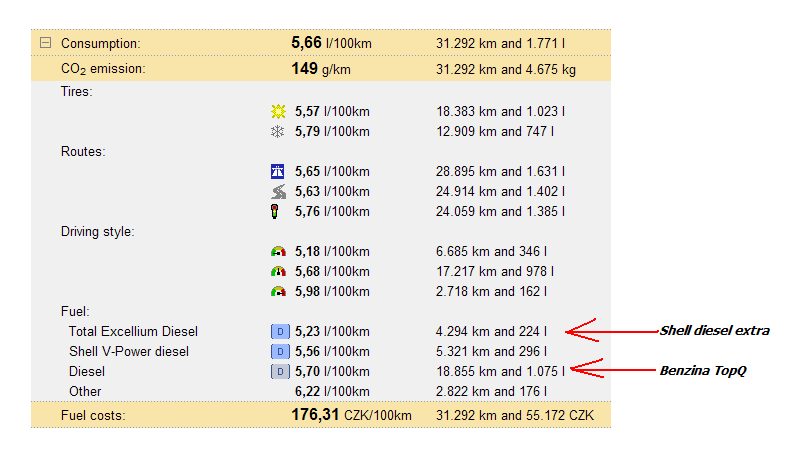The width and height of the screenshot is (806, 450).
Task: Click the CO2 emission header row
Action: [x=103, y=69]
